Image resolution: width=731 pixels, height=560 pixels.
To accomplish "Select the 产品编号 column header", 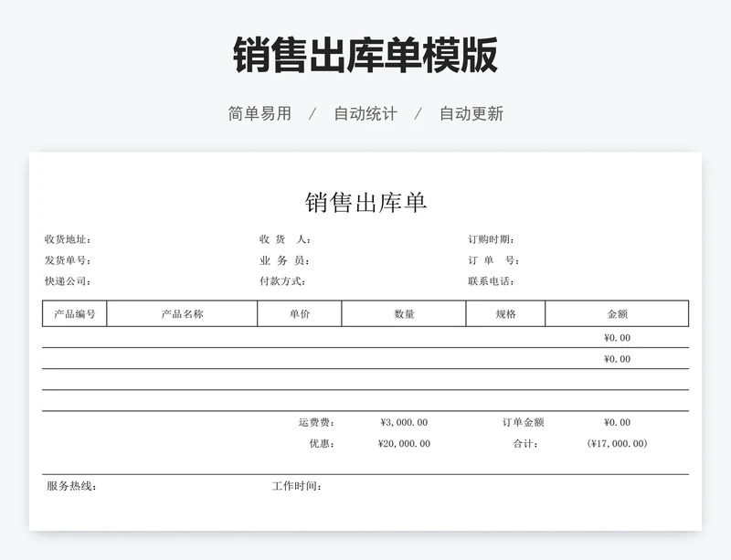I will [x=75, y=314].
